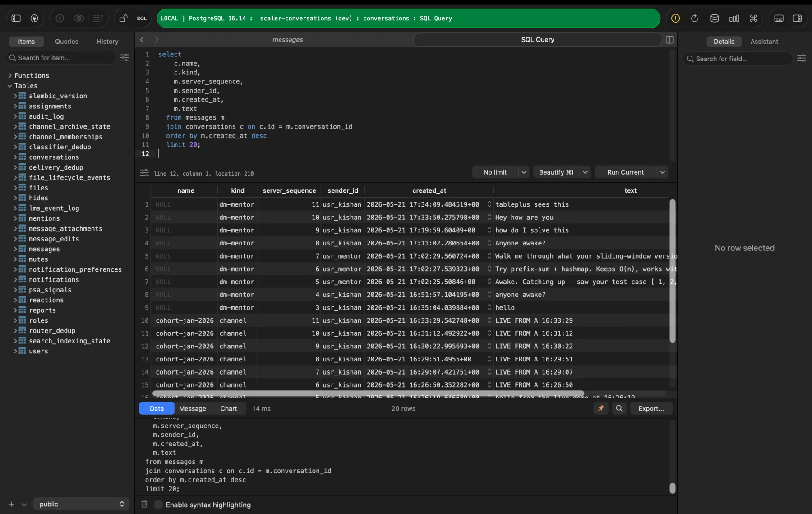Open the public schema selector
The height and width of the screenshot is (514, 812).
[x=81, y=504]
